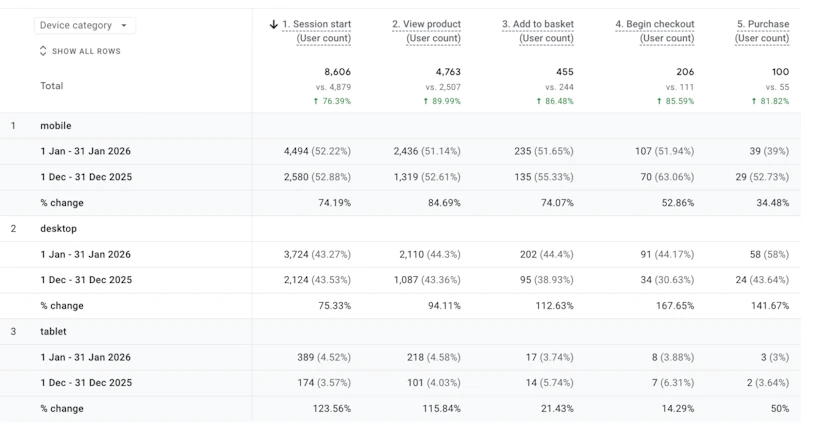Viewport: 816px width, 431px height.
Task: Select the tablet row
Action: 400,332
